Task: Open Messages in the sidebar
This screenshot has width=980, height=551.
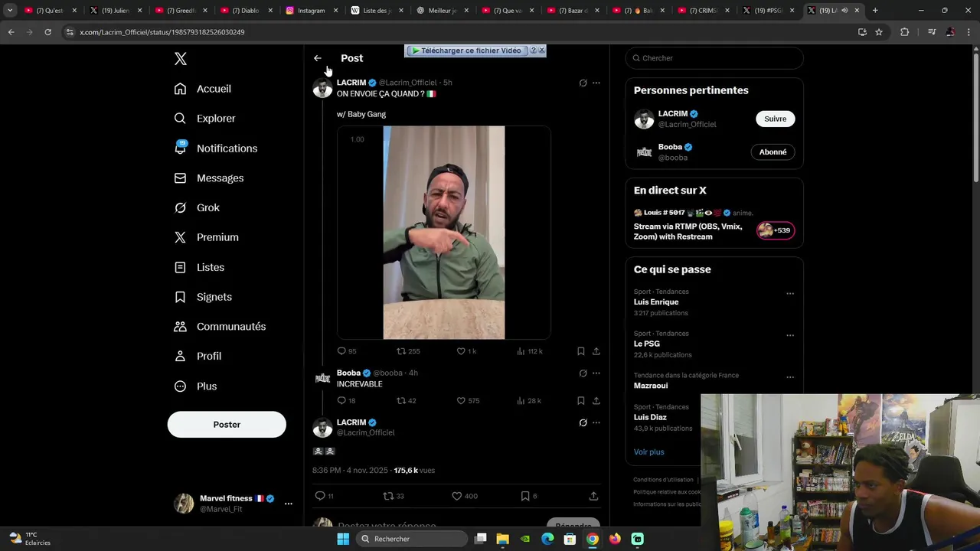Action: (209, 178)
